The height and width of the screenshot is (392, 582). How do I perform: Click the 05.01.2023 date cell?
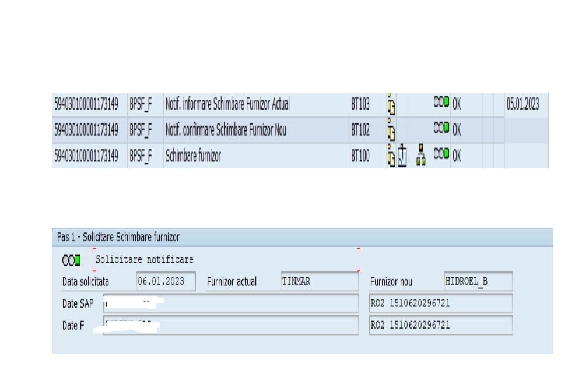[523, 104]
